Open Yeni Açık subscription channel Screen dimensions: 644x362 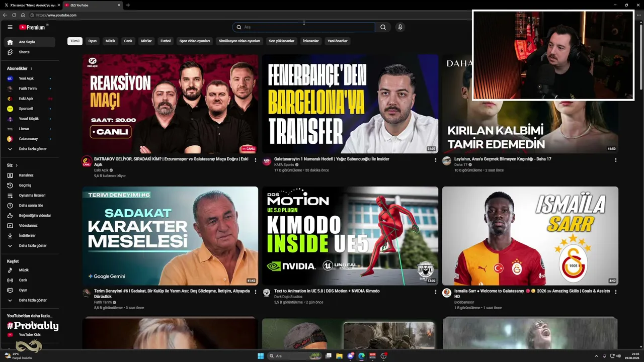pyautogui.click(x=30, y=79)
